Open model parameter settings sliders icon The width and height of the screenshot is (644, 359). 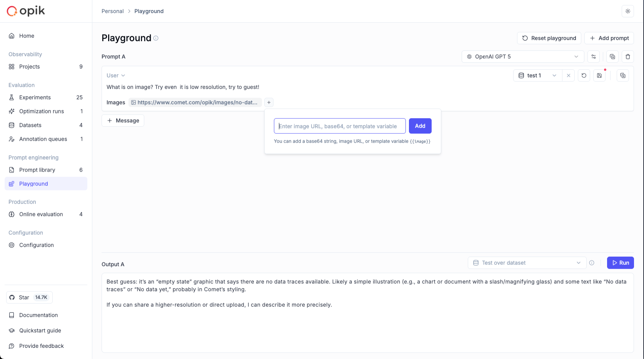[x=594, y=57]
